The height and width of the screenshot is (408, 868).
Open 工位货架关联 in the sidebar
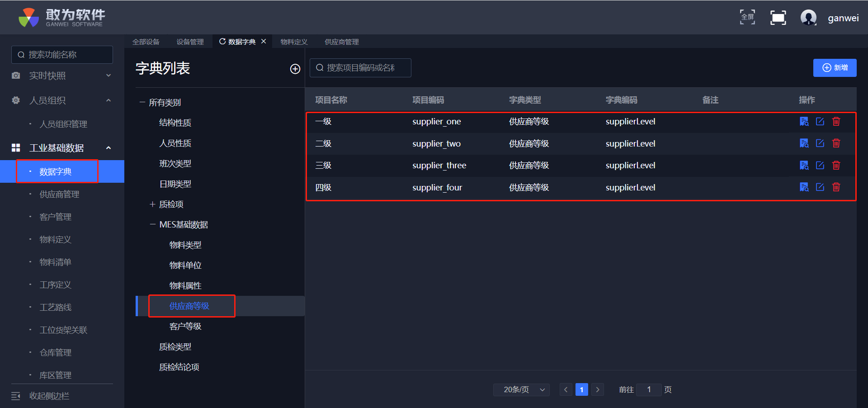pyautogui.click(x=63, y=330)
